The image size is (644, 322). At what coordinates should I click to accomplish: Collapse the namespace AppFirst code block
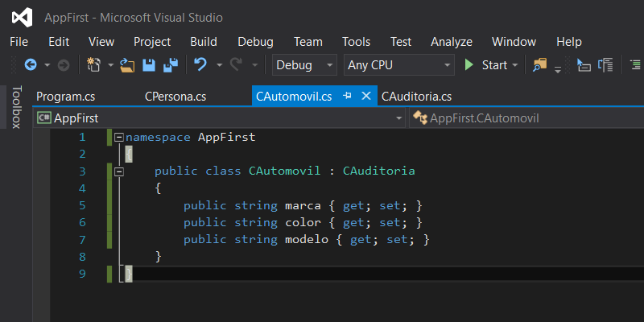pos(119,137)
